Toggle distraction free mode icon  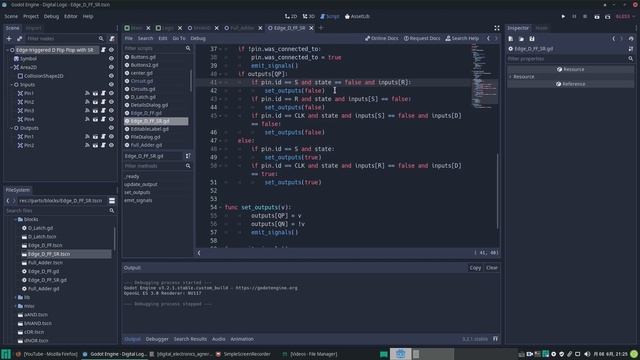[x=497, y=28]
